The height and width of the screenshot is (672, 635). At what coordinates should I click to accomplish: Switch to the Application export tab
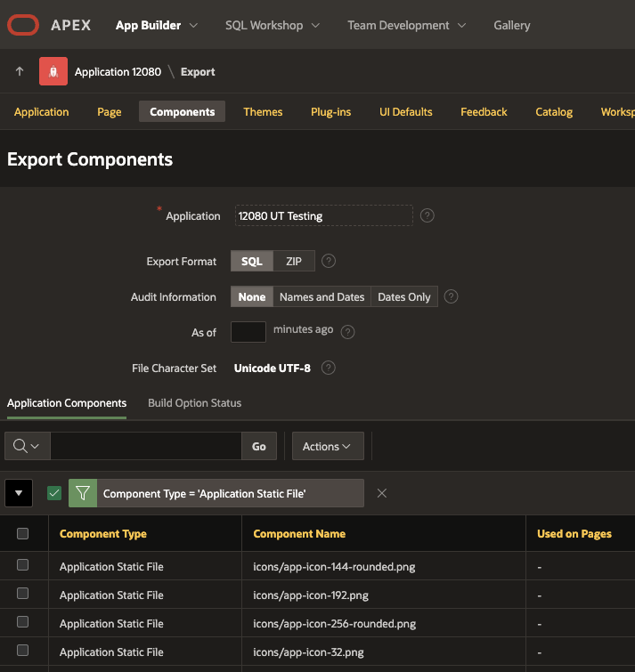[x=42, y=112]
